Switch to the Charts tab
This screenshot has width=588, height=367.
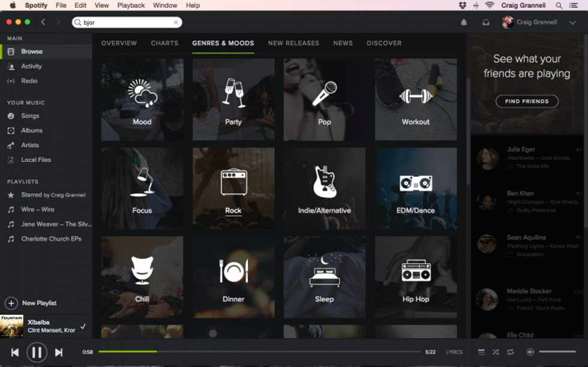[164, 43]
